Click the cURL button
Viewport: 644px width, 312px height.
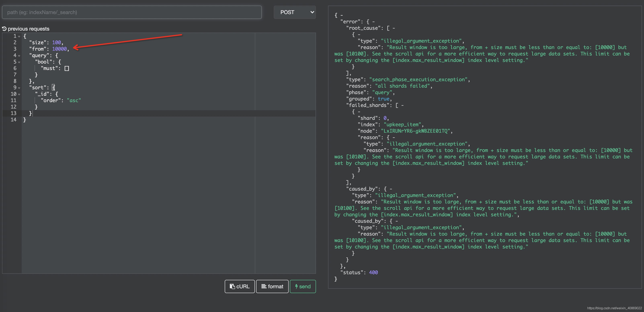tap(240, 286)
